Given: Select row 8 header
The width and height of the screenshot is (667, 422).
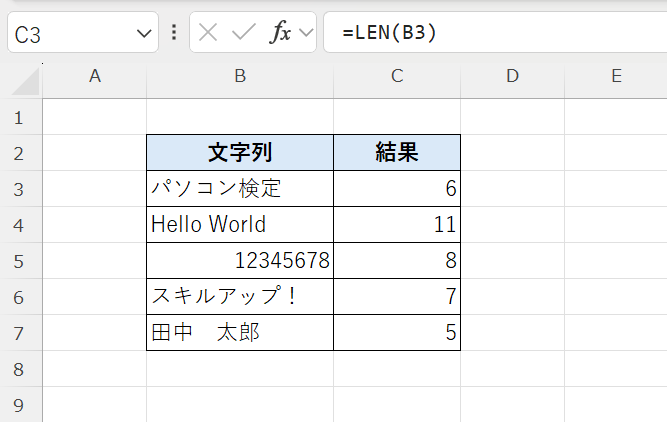Looking at the screenshot, I should coord(20,368).
